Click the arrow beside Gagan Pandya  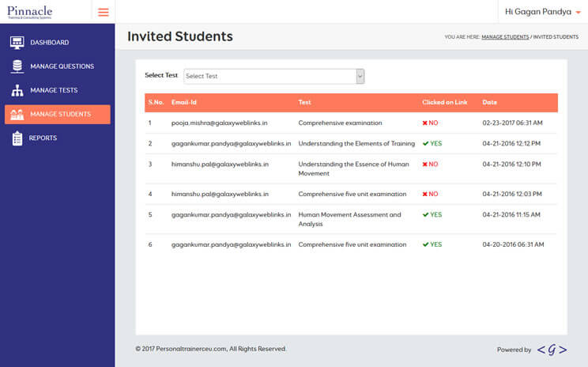578,13
